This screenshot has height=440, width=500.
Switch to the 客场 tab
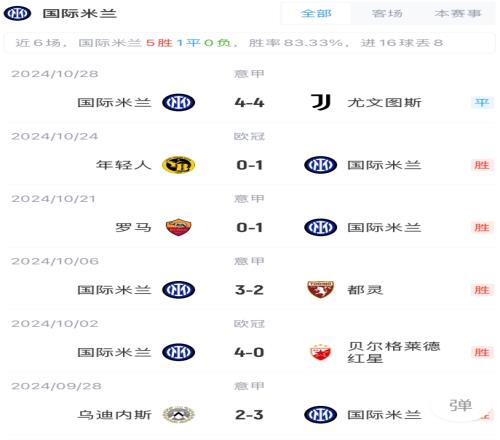[387, 14]
